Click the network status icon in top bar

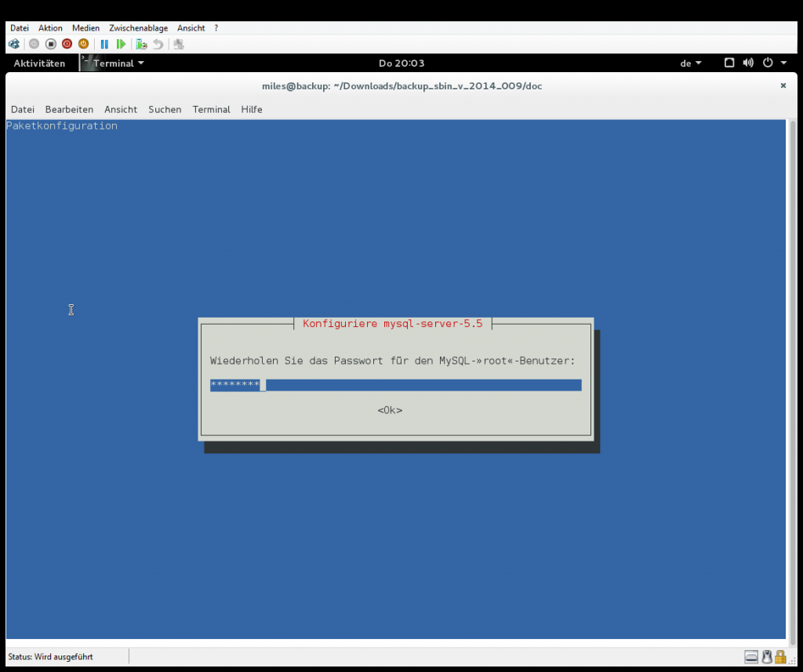729,63
